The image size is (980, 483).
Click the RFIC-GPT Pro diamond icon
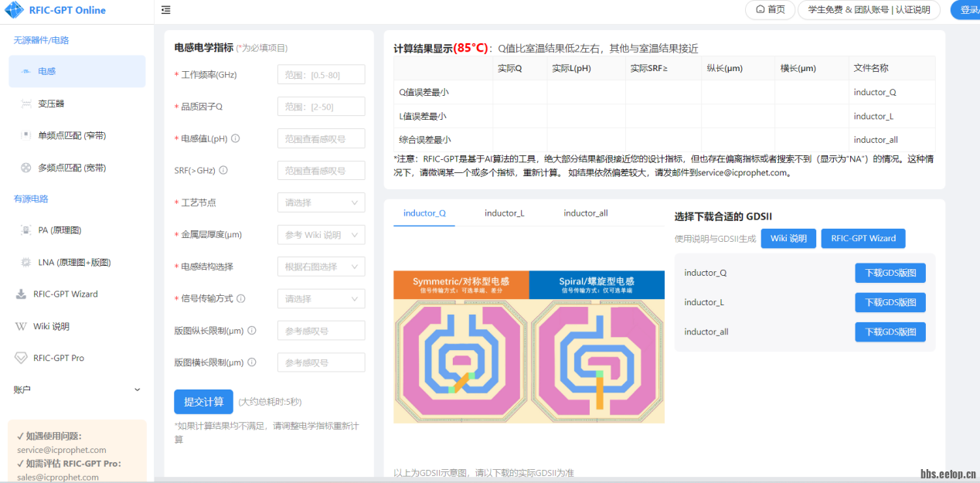(21, 358)
